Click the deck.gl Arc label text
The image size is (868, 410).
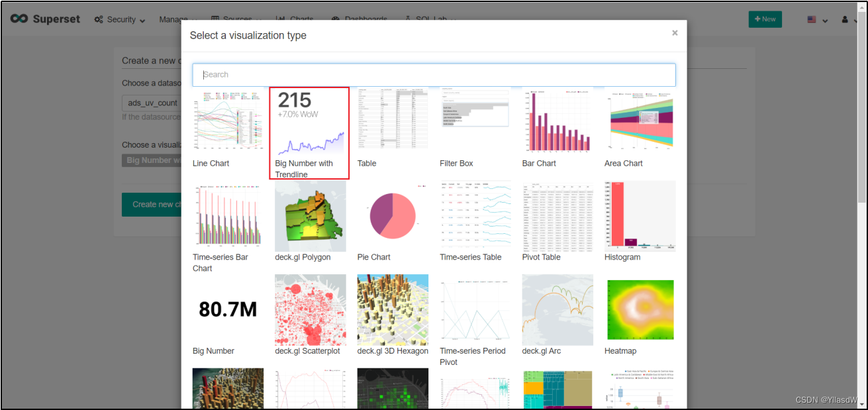click(x=542, y=351)
